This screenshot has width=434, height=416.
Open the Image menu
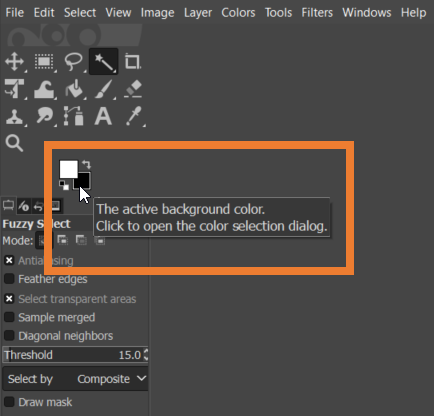[x=157, y=13]
